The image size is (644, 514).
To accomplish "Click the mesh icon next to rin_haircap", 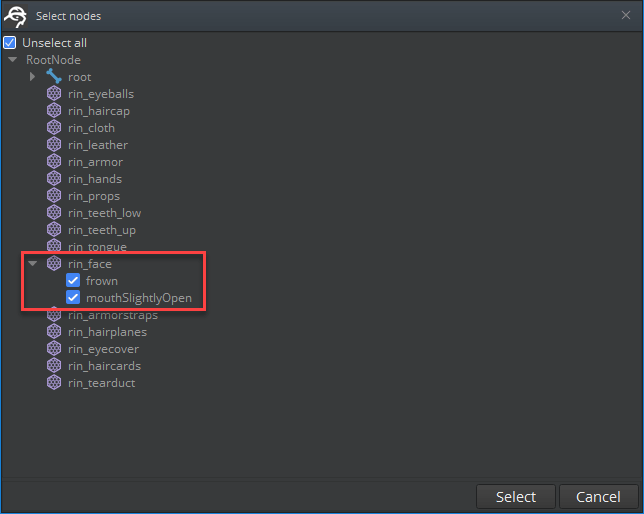I will point(54,111).
